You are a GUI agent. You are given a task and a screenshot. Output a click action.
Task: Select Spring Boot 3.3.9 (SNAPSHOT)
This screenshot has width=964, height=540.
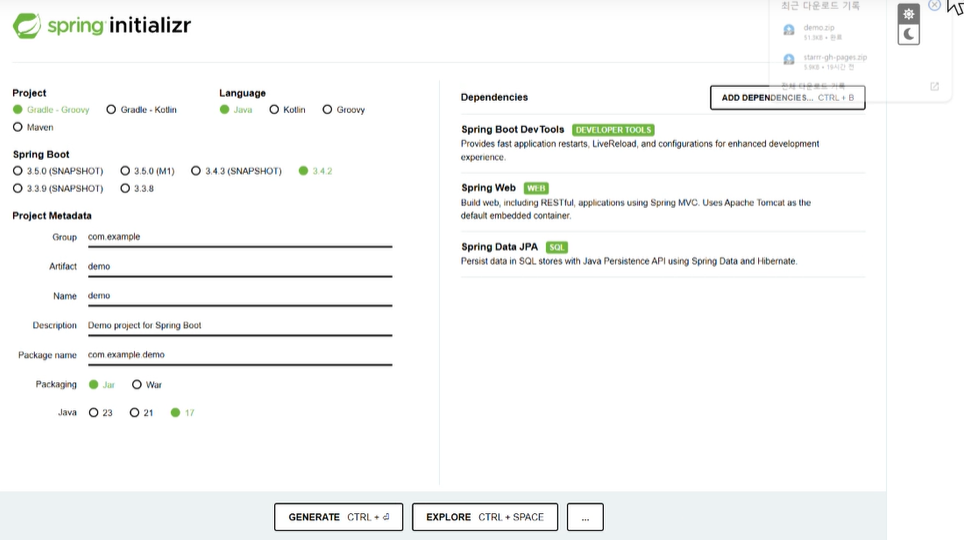pyautogui.click(x=58, y=188)
